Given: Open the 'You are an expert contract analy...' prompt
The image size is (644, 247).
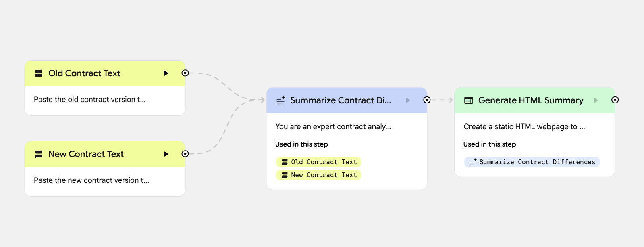Looking at the screenshot, I should 333,127.
